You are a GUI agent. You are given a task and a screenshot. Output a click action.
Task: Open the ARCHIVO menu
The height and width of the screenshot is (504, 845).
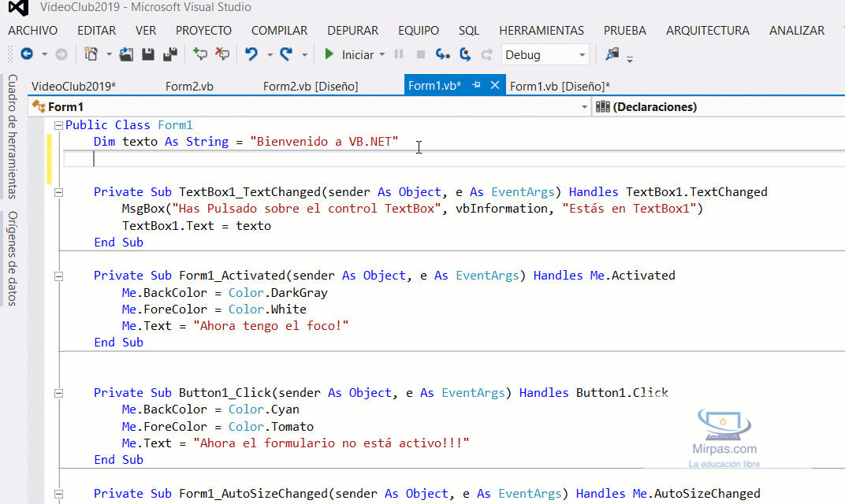(x=33, y=31)
